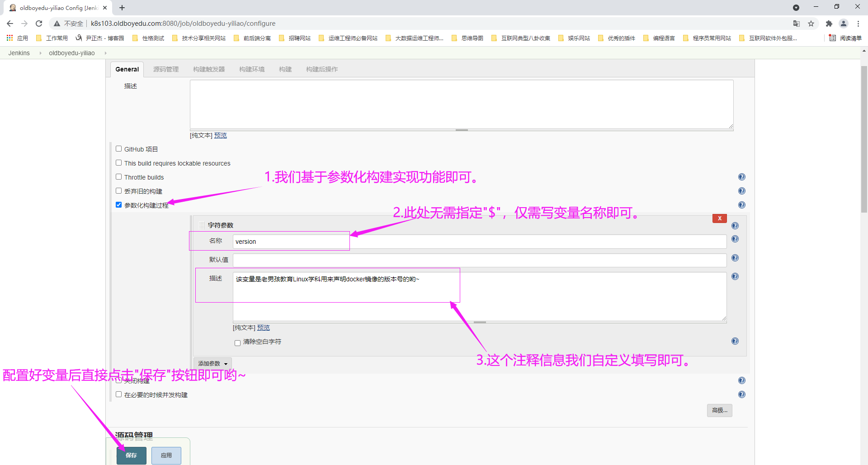Uncheck the 参数化构建过程 checkbox
Viewport: 868px width, 465px height.
click(119, 205)
